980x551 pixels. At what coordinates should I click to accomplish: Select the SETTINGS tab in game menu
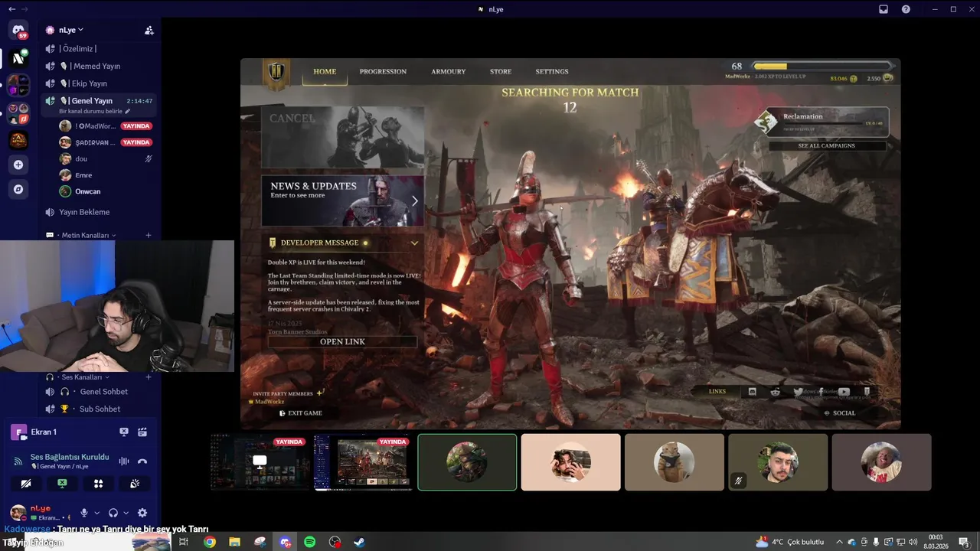(552, 71)
